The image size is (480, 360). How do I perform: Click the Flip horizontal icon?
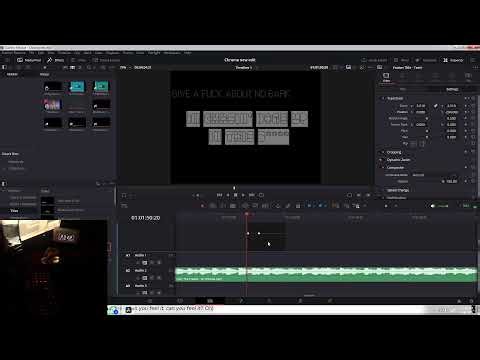tap(413, 144)
